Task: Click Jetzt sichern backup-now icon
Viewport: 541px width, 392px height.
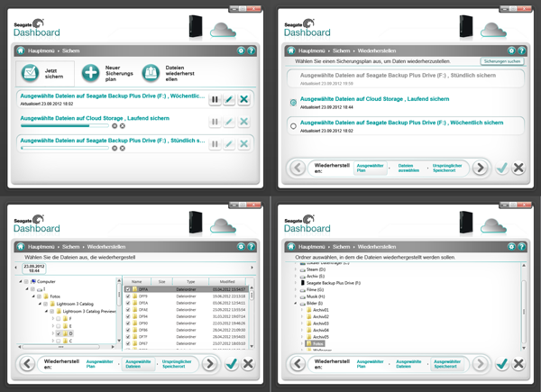Action: [x=30, y=73]
